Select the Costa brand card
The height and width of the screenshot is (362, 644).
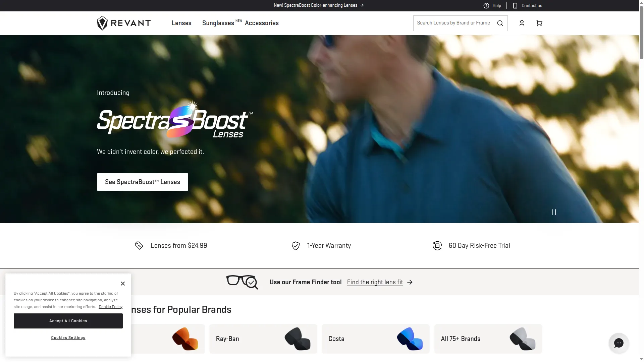(376, 339)
